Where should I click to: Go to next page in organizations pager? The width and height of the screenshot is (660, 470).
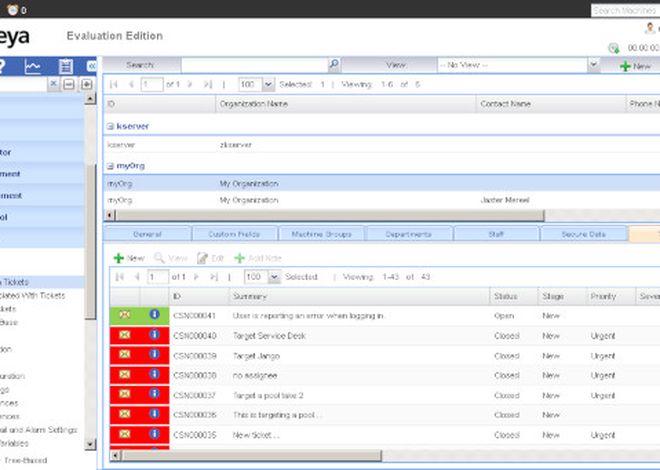190,84
